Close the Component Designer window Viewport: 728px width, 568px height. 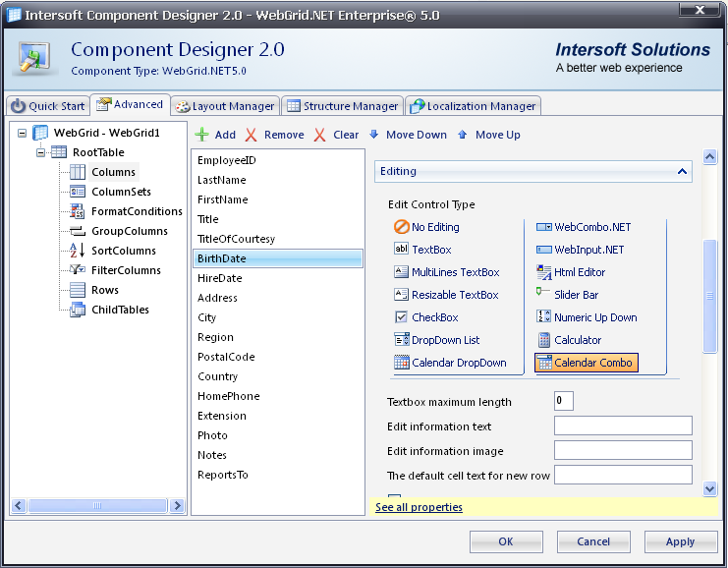pos(700,10)
